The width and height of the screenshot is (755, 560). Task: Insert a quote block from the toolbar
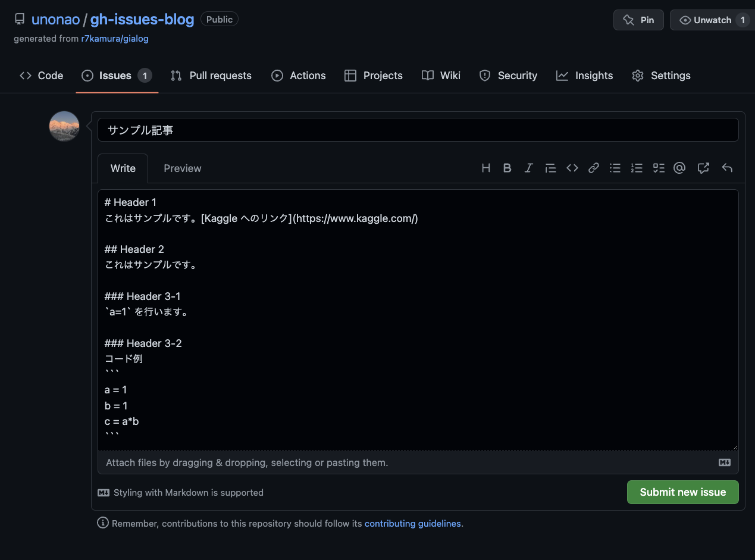(x=550, y=168)
